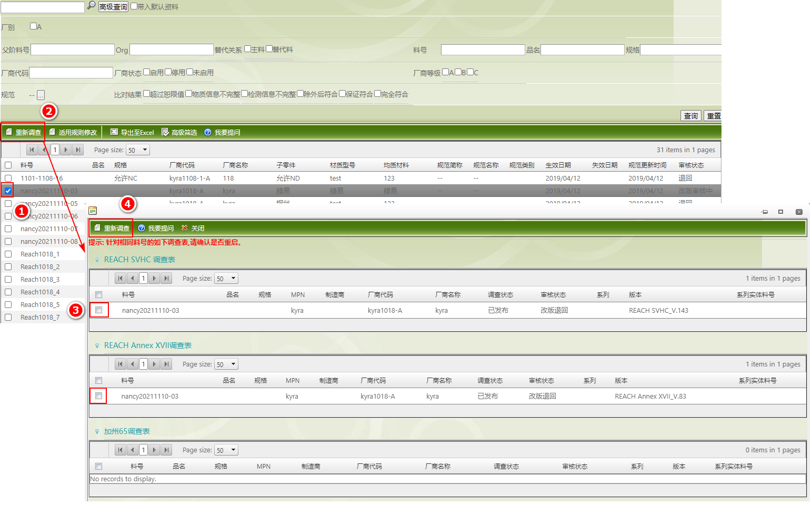This screenshot has width=812, height=505.
Task: Toggle select-all checkbox in REACH SVHC grid
Action: coord(98,294)
